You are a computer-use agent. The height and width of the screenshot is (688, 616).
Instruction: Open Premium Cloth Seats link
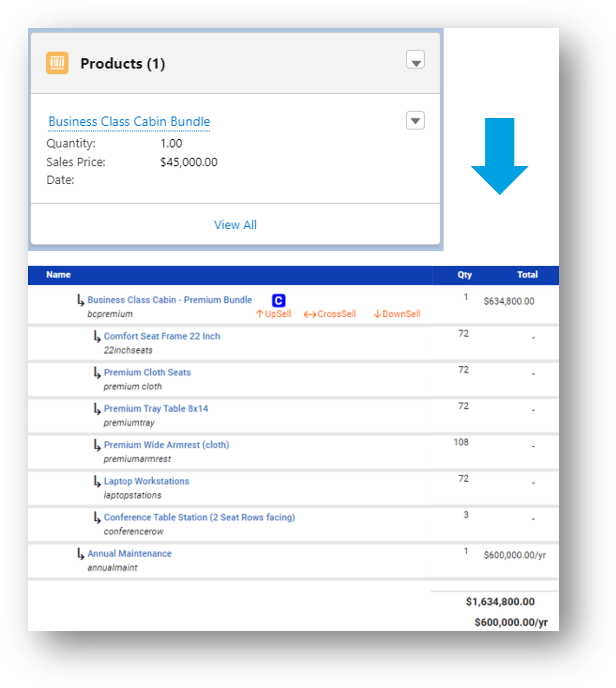click(x=147, y=372)
